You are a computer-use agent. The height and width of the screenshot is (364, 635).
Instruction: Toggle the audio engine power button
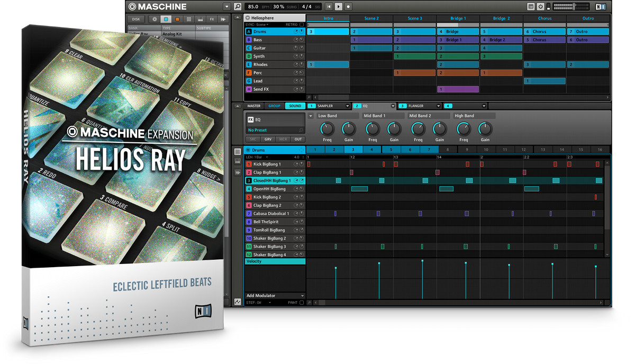[x=540, y=7]
